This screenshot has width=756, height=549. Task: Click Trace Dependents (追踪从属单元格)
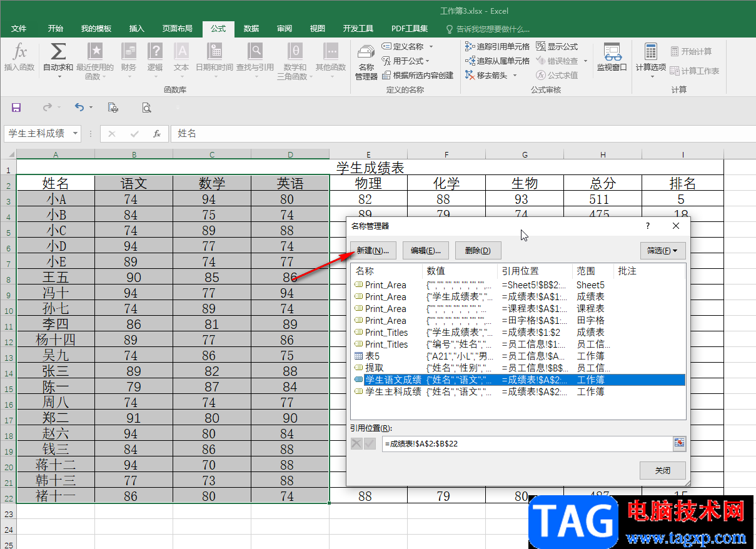click(498, 61)
